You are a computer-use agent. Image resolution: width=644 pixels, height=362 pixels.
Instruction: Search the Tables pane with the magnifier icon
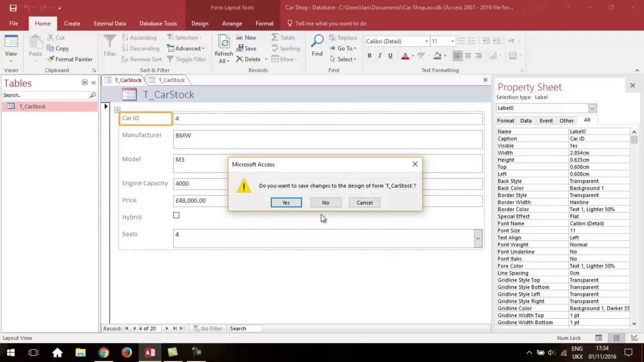(x=93, y=95)
